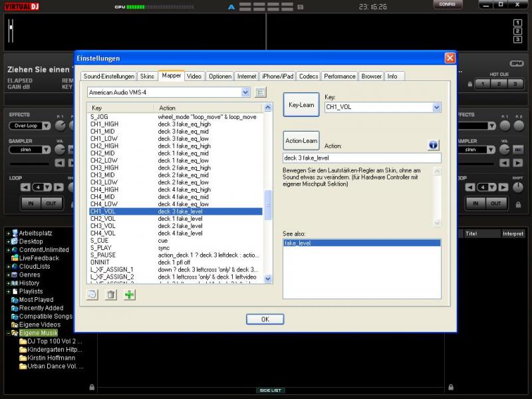532x399 pixels.
Task: Collapse the Eigene Musik folder tree
Action: point(8,333)
